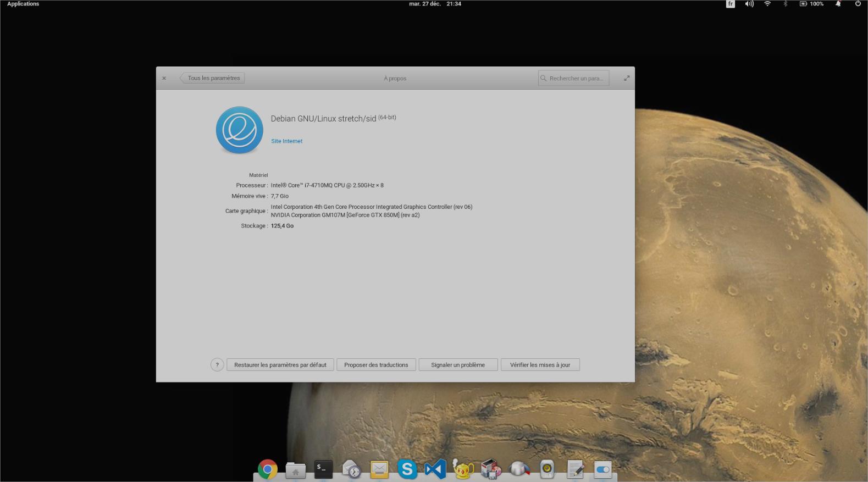Open System Settings switch icon in dock
This screenshot has width=868, height=482.
[x=603, y=469]
